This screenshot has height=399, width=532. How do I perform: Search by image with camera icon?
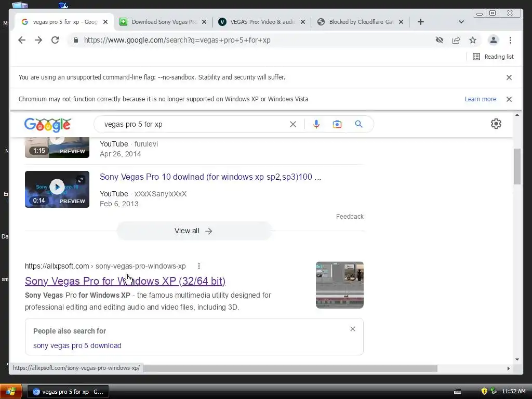[337, 124]
